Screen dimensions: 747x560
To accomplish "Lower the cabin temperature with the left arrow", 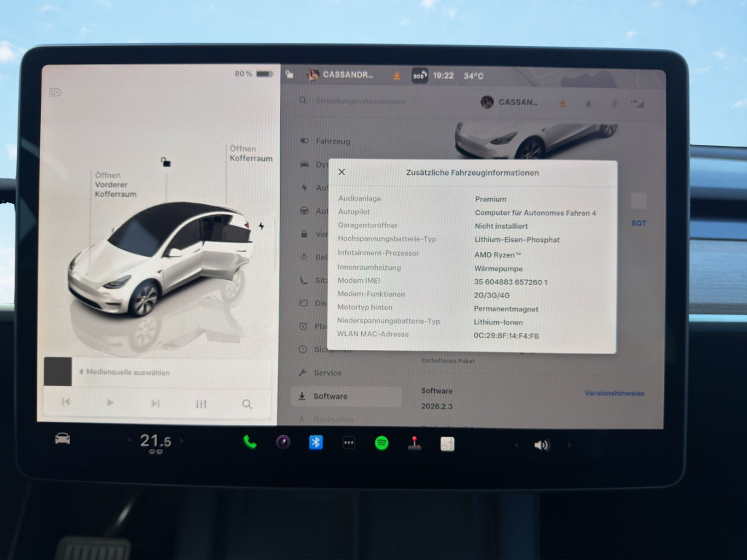I will (130, 440).
